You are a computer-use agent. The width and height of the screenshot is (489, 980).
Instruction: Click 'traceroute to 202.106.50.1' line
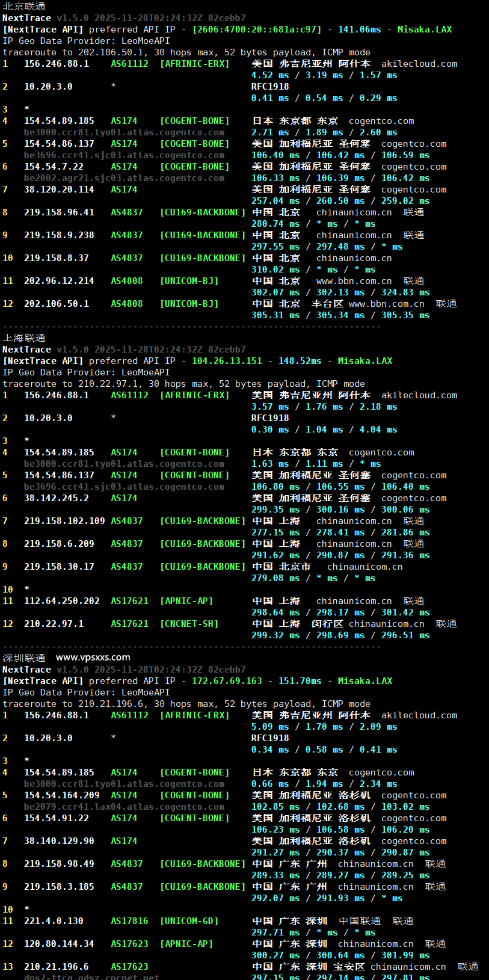pyautogui.click(x=186, y=52)
